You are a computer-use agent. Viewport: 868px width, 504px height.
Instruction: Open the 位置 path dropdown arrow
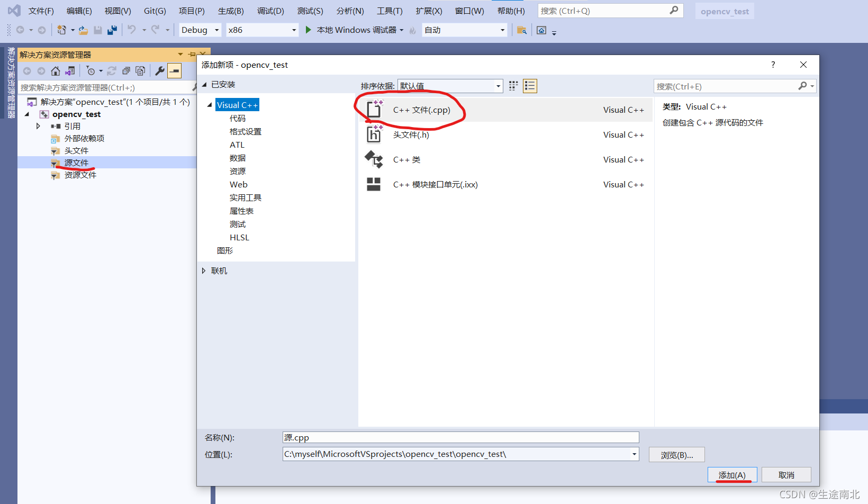click(x=634, y=454)
